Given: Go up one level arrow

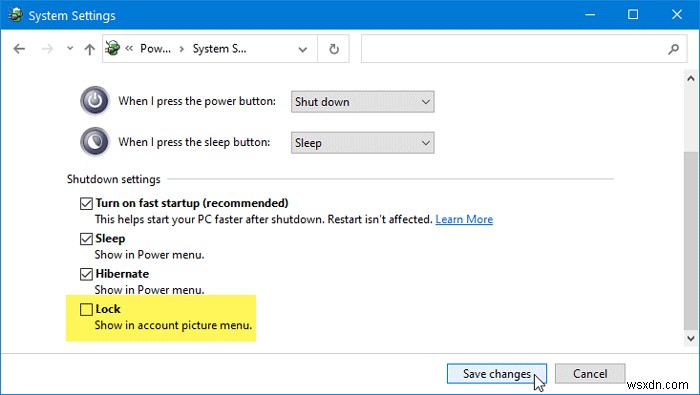Looking at the screenshot, I should pos(90,49).
